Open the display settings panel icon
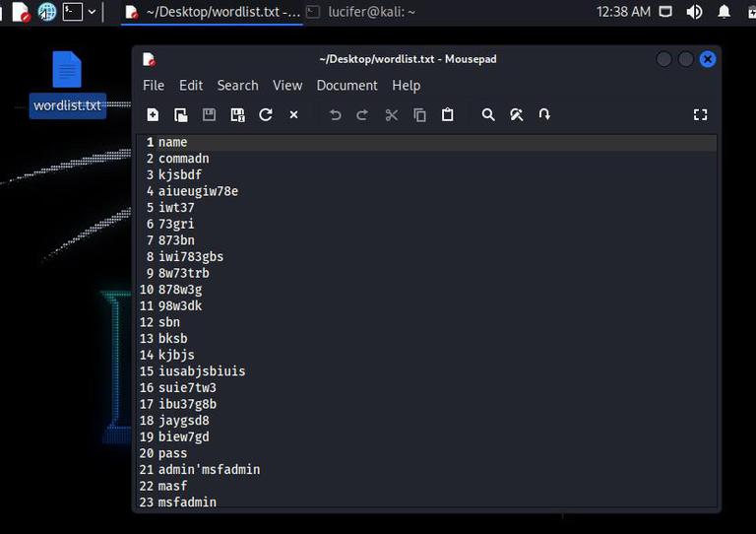Screen dimensions: 756x534 point(665,12)
